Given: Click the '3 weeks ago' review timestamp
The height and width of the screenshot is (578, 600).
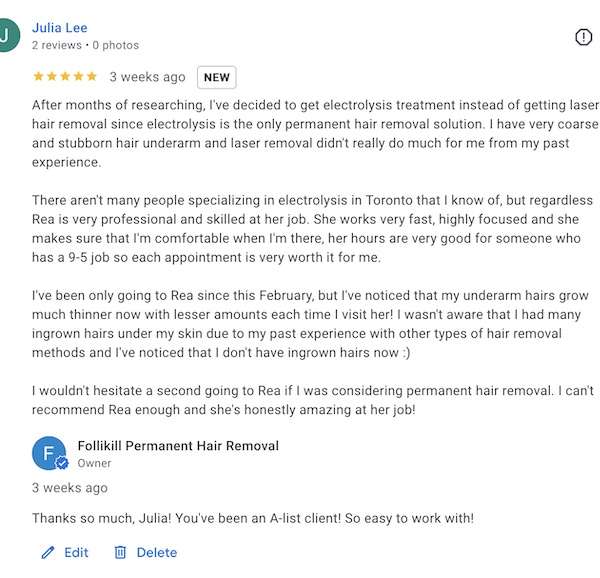Looking at the screenshot, I should (147, 77).
